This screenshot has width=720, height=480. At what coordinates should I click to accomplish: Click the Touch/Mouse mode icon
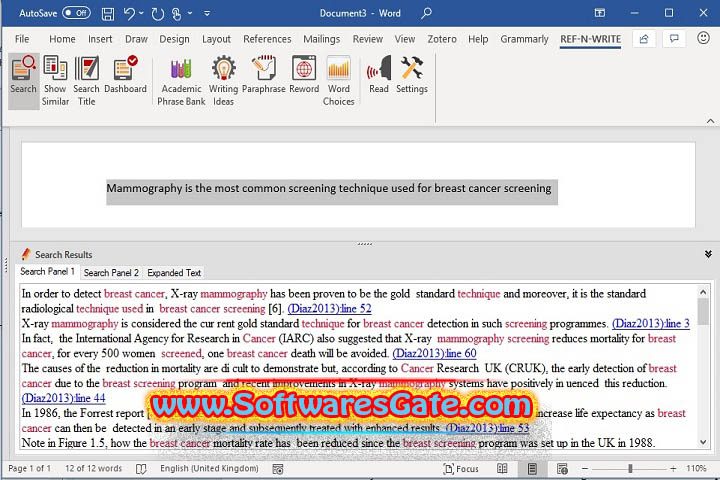tap(177, 14)
